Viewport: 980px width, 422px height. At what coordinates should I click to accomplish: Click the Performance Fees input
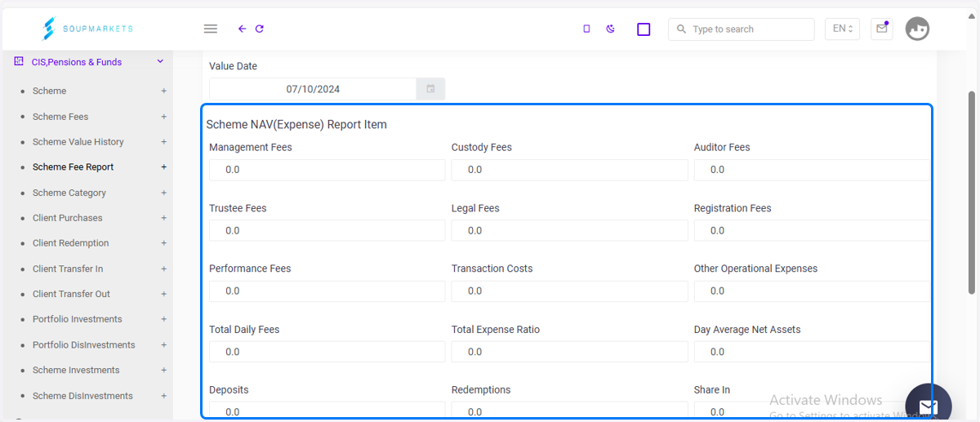pyautogui.click(x=327, y=291)
